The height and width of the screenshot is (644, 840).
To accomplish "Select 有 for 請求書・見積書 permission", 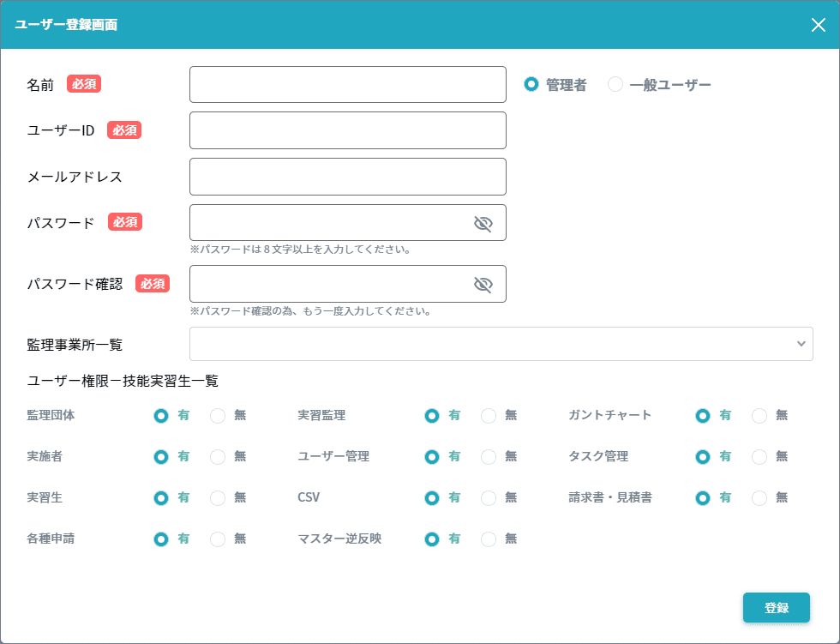I will click(x=703, y=497).
